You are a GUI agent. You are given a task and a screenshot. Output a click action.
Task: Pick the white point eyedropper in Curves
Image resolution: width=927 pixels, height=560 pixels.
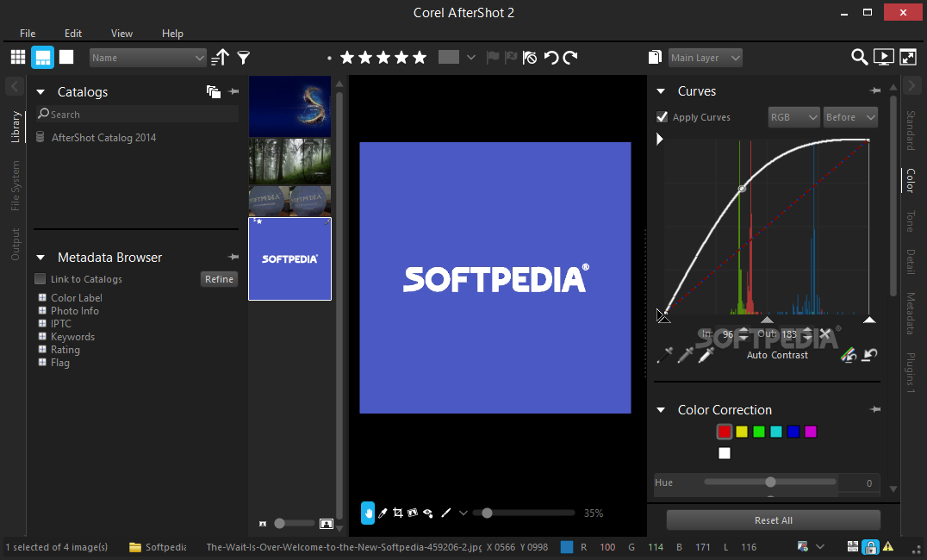tap(706, 355)
